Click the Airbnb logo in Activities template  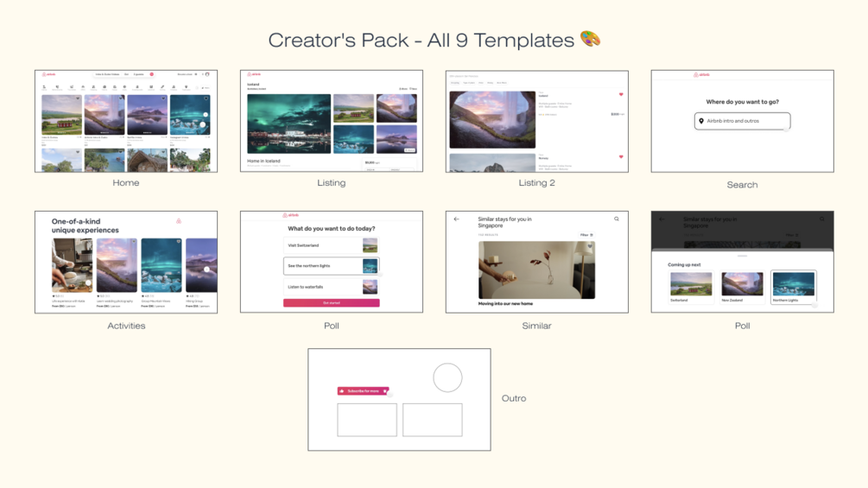[x=179, y=221]
